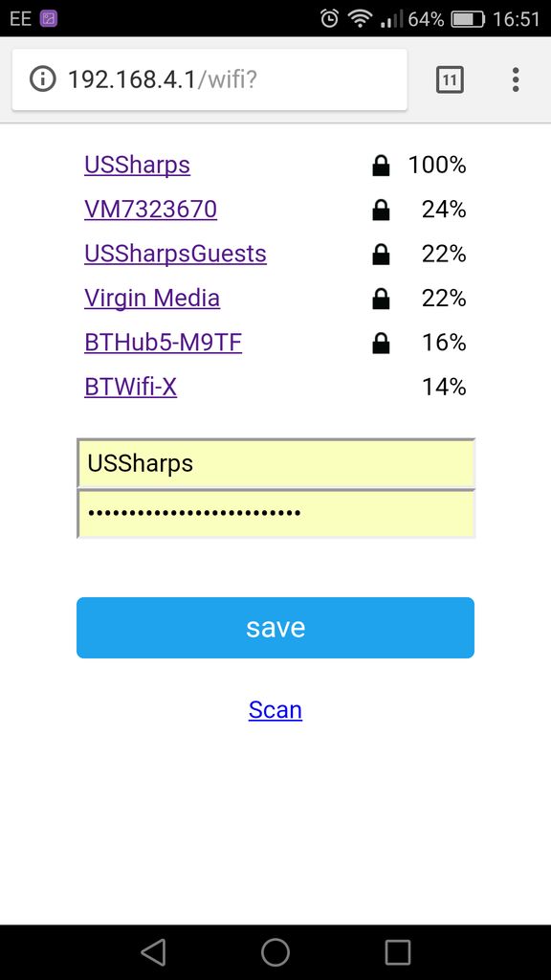Open the browser overflow menu
Screen dimensions: 551x980
(515, 79)
